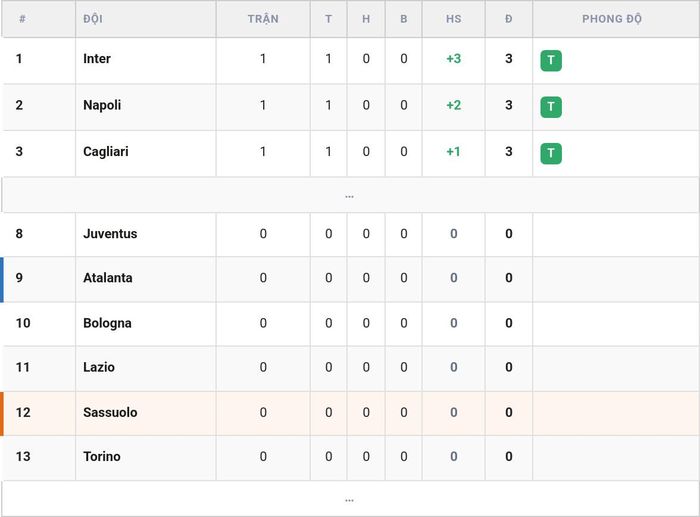Screen dimensions: 700x517
Task: Sort by the HS column header
Action: (454, 19)
